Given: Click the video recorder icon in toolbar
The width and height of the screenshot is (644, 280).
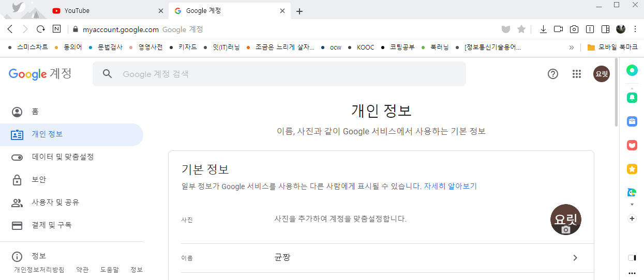Looking at the screenshot, I should 558,29.
